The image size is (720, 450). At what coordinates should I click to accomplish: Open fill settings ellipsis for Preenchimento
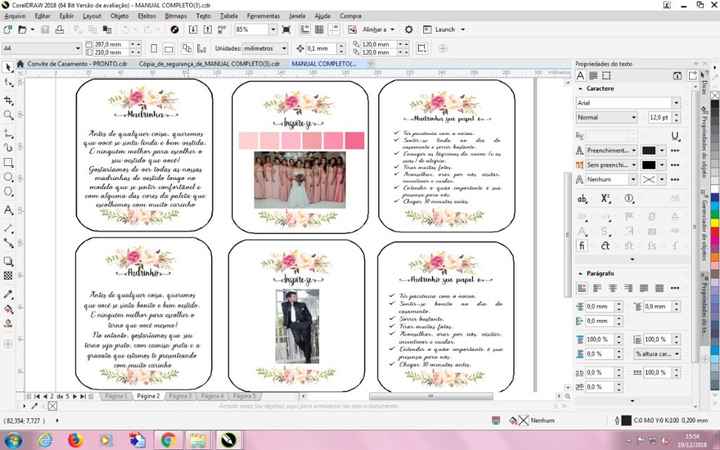click(675, 151)
